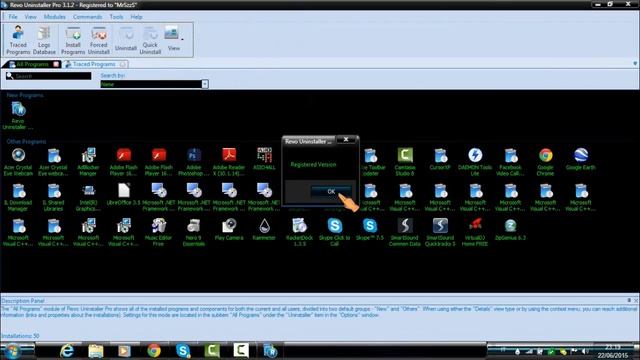Expand the Search by dropdown
This screenshot has width=640, height=360.
click(205, 84)
